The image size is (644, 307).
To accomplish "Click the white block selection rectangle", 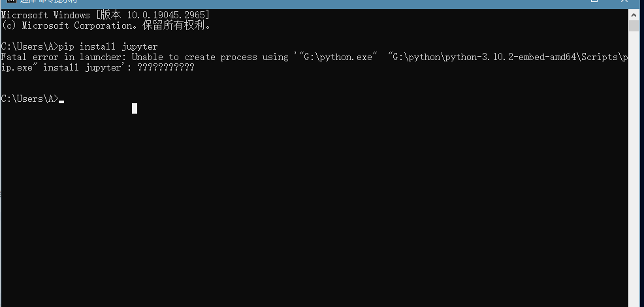I will pos(135,108).
